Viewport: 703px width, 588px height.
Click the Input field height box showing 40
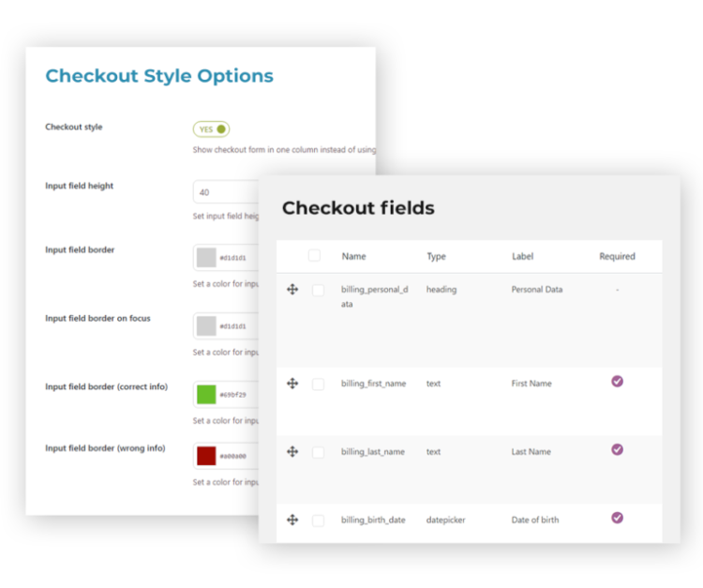tap(226, 192)
